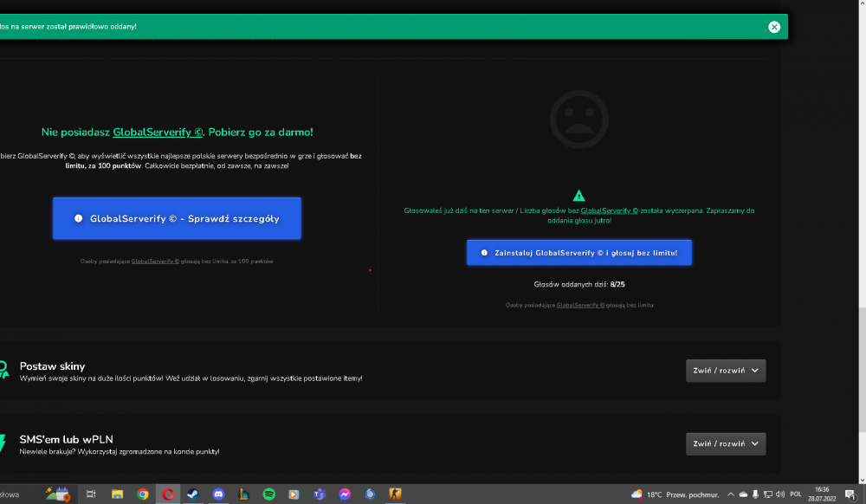Open the media player icon in the taskbar
Screen dimensions: 866x504
click(x=294, y=494)
